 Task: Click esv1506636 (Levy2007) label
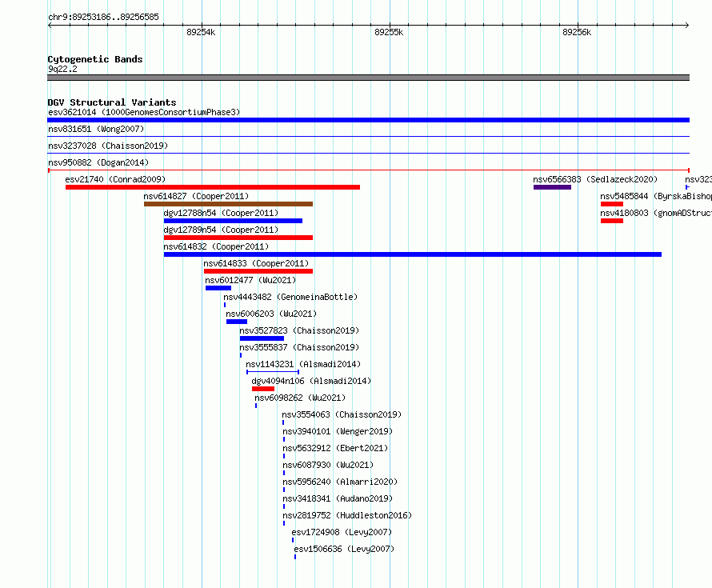[344, 549]
